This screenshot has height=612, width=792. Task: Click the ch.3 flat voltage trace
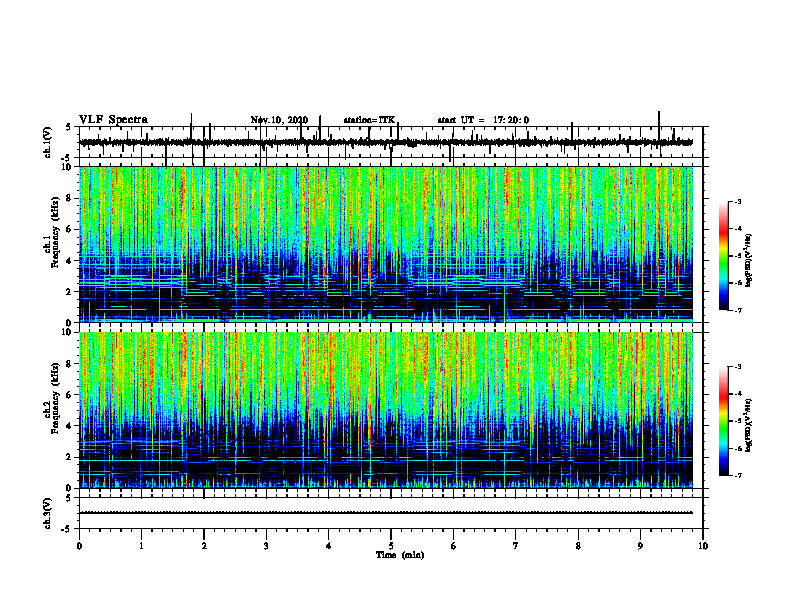click(x=386, y=513)
